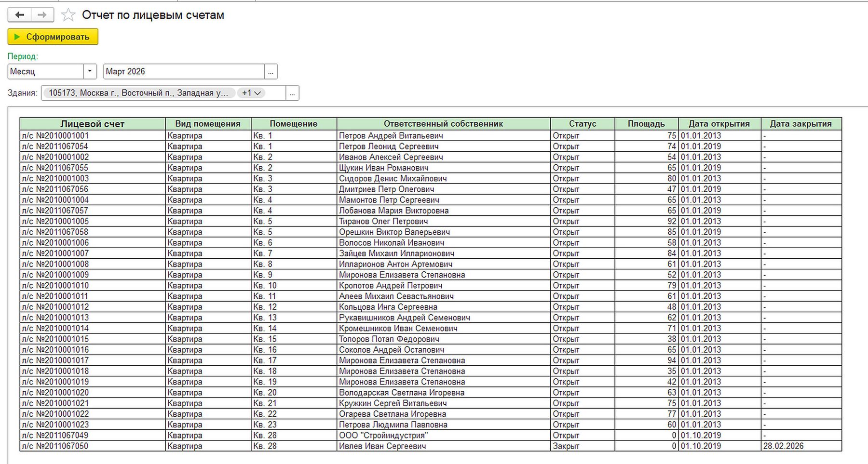This screenshot has width=868, height=464.
Task: Select account cell л/с №2010001001
Action: pyautogui.click(x=93, y=136)
